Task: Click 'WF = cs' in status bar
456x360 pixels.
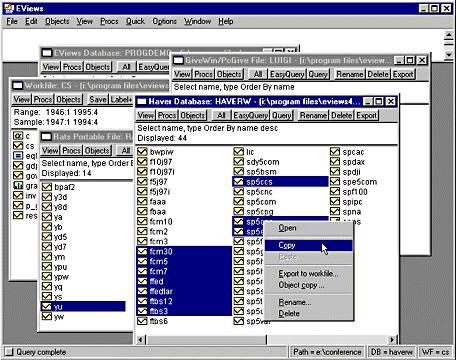Action: click(x=435, y=352)
